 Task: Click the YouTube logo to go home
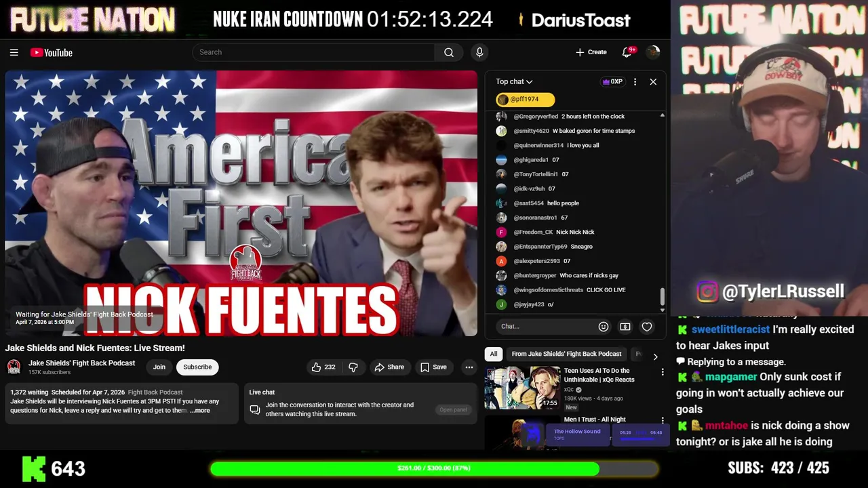tap(52, 52)
